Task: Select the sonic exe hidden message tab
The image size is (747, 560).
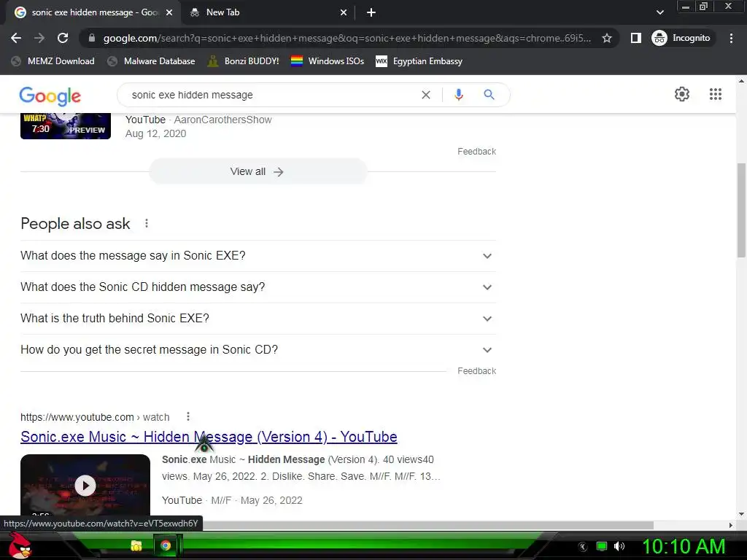Action: (x=93, y=12)
